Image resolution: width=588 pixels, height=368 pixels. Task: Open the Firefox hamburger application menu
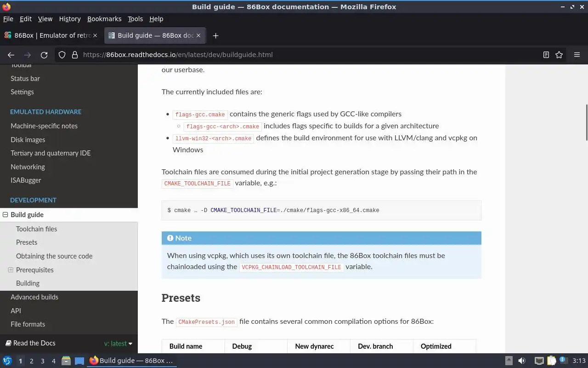577,55
